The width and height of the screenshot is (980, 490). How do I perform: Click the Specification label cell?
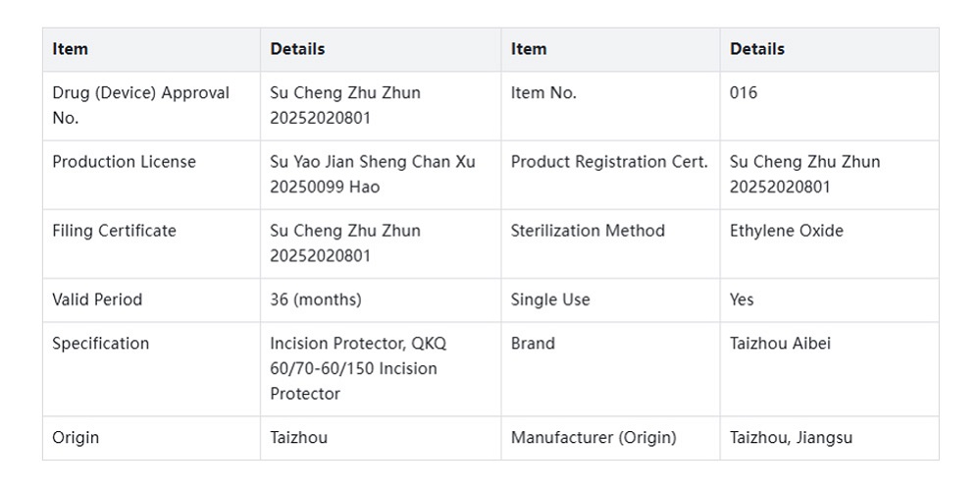point(100,344)
